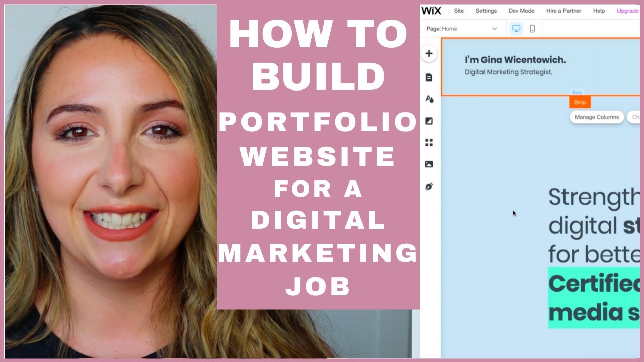Open the Theme Manager icon
644x362 pixels.
coord(429,99)
